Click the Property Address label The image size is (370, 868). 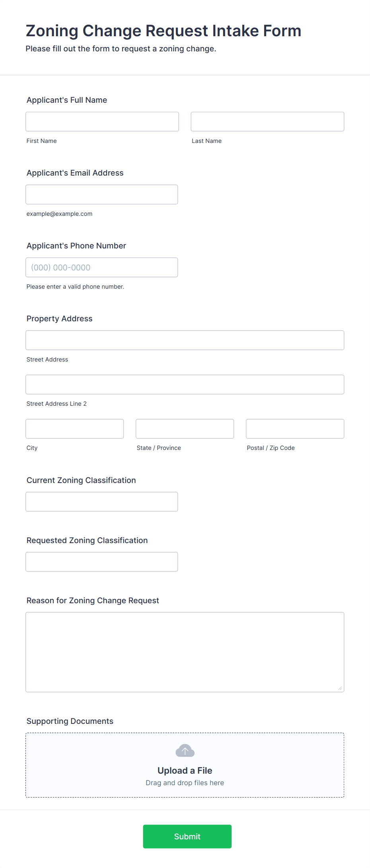60,319
